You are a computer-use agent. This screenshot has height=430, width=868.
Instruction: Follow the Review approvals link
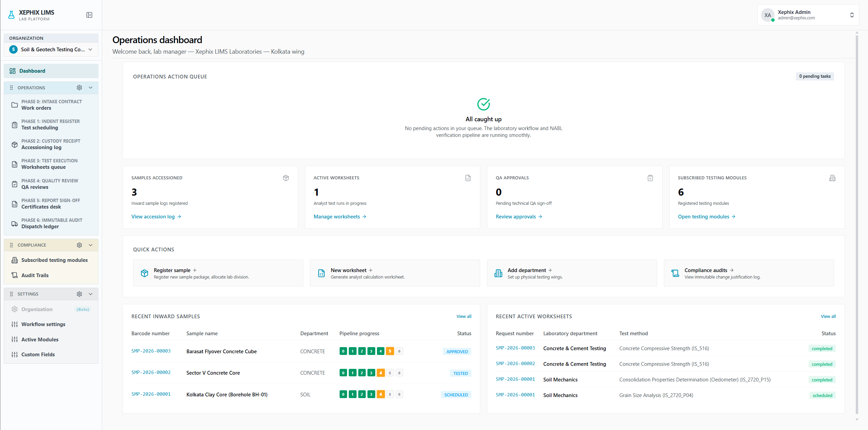519,217
